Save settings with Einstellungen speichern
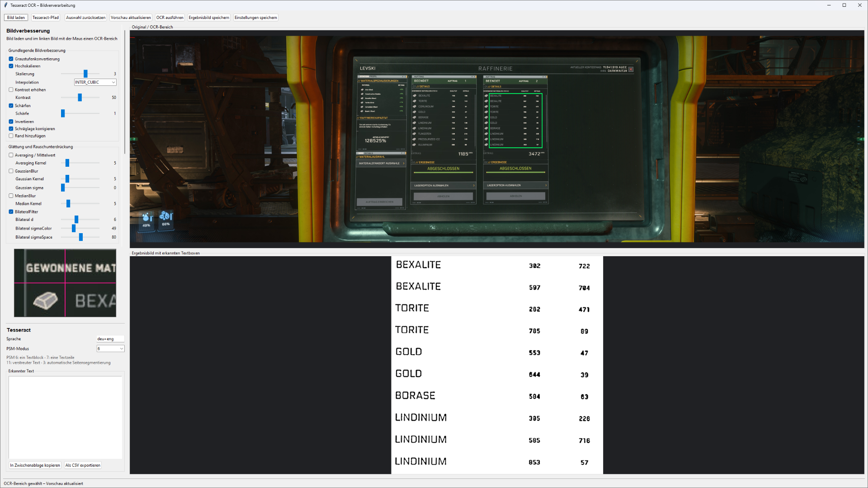 pos(256,18)
